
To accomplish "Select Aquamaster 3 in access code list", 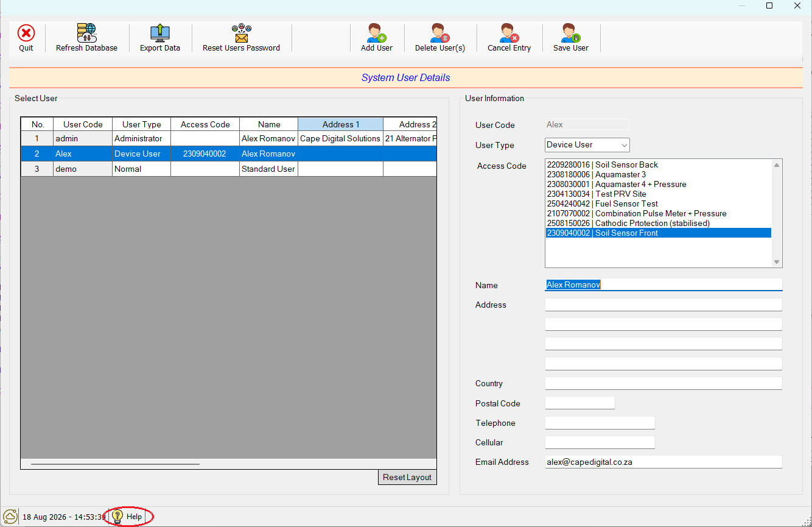I will pyautogui.click(x=659, y=174).
